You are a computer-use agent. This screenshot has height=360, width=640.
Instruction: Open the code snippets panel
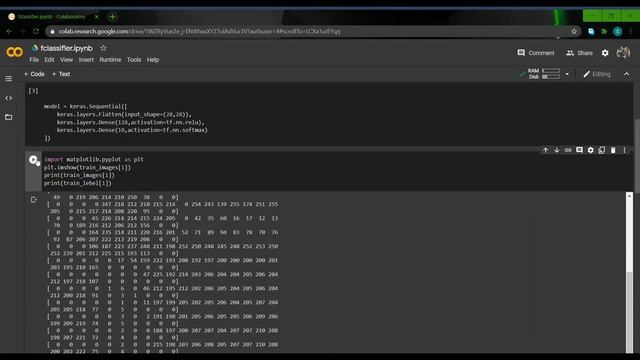pos(9,98)
